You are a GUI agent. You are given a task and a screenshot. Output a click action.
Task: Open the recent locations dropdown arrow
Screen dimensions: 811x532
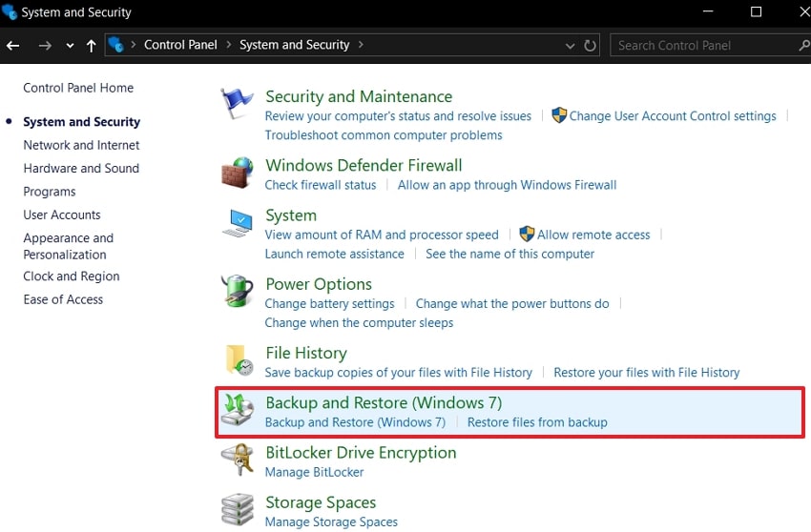70,46
